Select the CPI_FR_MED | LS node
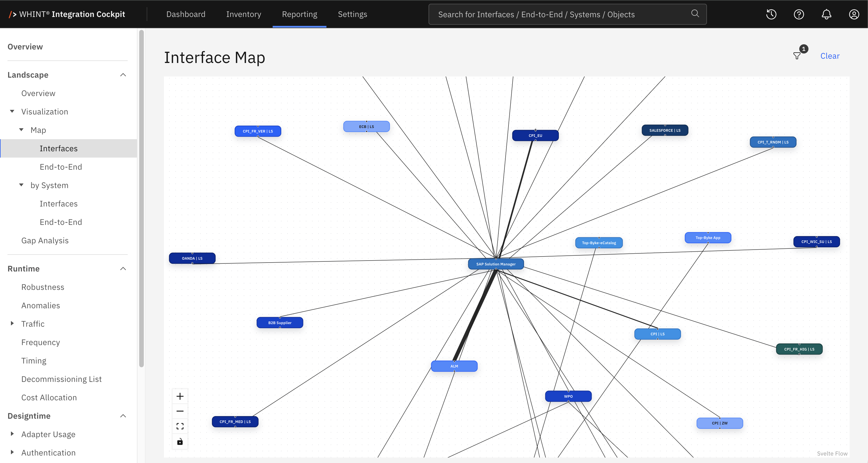This screenshot has height=463, width=868. 235,422
